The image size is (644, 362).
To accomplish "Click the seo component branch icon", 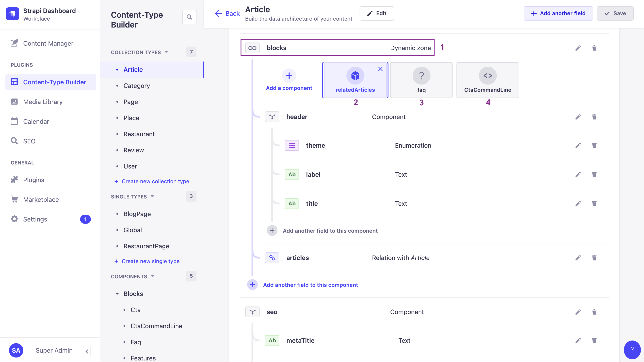I will click(253, 312).
